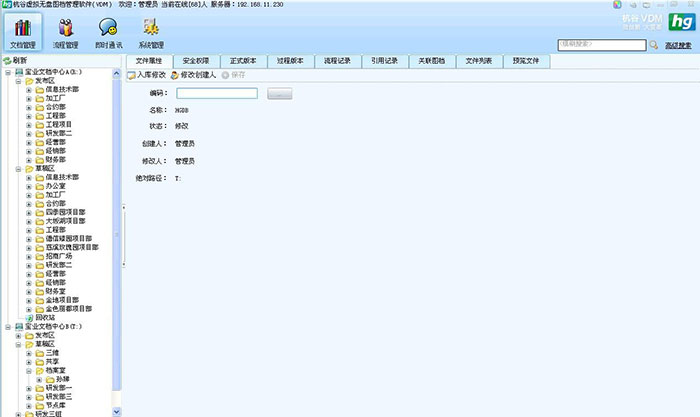The height and width of the screenshot is (417, 700).
Task: Click the magnifier search icon
Action: pyautogui.click(x=654, y=45)
